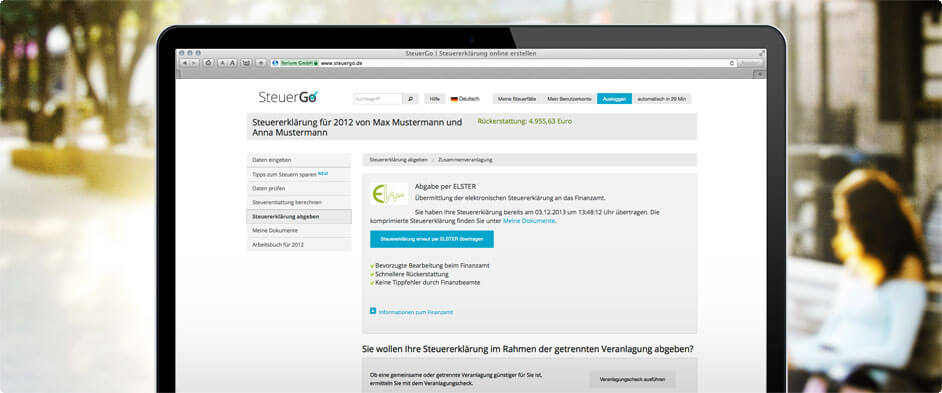This screenshot has height=393, width=942.
Task: Follow the Meine Dokumente text link
Action: point(529,221)
